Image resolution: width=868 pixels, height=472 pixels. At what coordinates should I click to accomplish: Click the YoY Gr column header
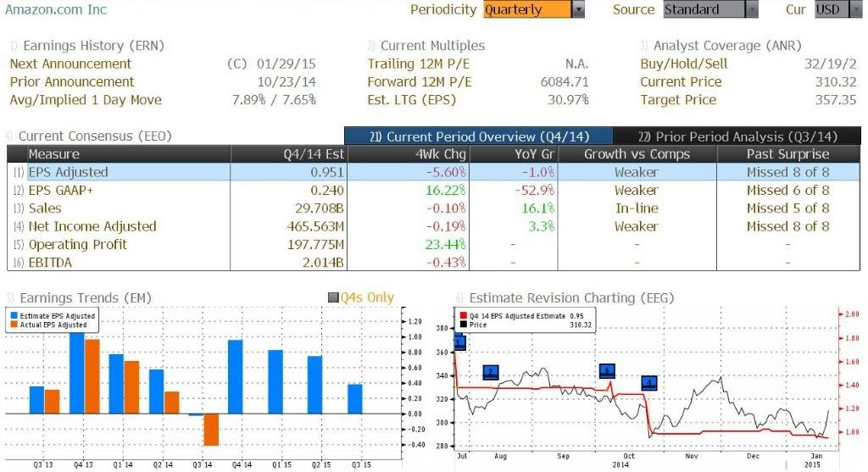(x=514, y=154)
